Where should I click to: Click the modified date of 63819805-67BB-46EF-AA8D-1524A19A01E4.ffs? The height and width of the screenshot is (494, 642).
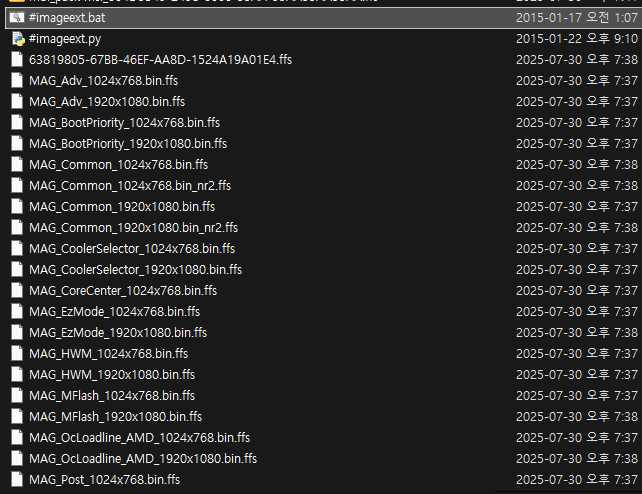point(577,60)
